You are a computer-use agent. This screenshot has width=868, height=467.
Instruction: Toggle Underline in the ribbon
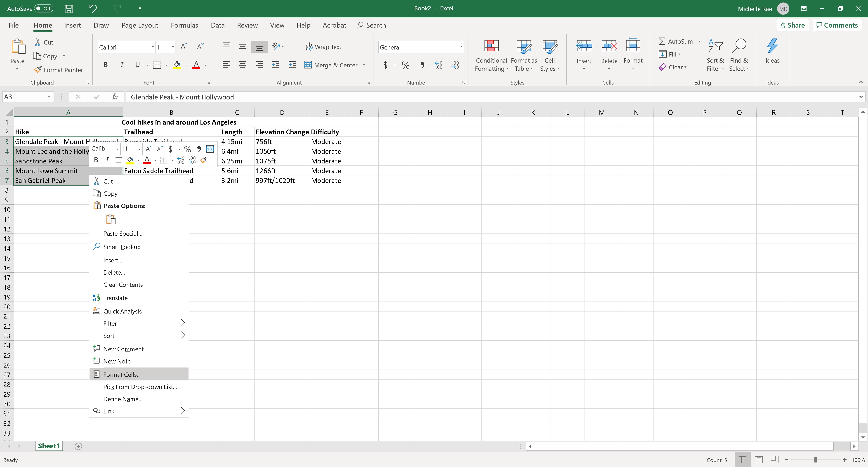point(137,65)
